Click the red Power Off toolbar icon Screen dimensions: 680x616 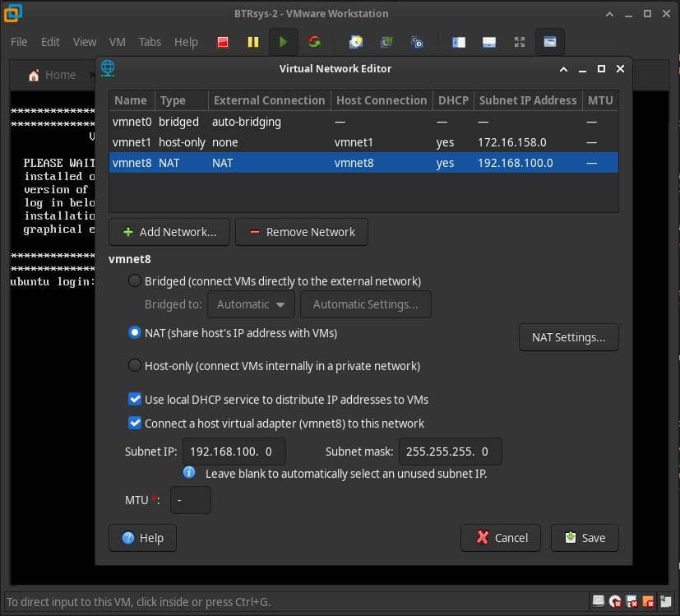(222, 42)
